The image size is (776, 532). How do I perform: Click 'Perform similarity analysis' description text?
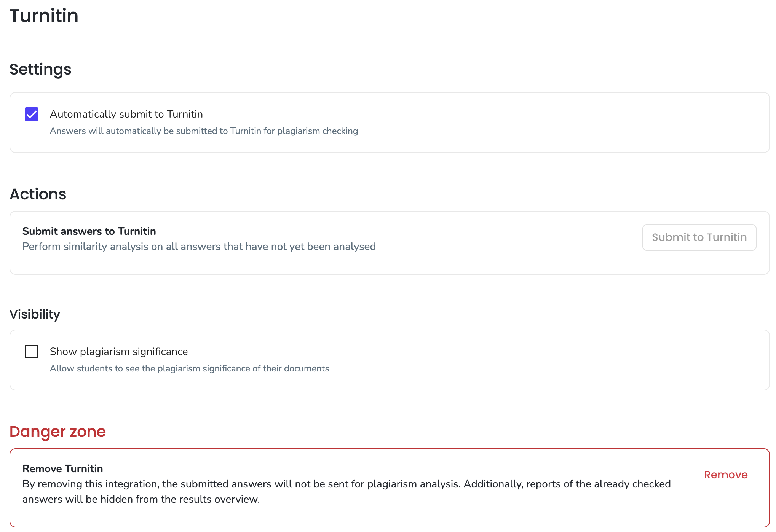199,247
